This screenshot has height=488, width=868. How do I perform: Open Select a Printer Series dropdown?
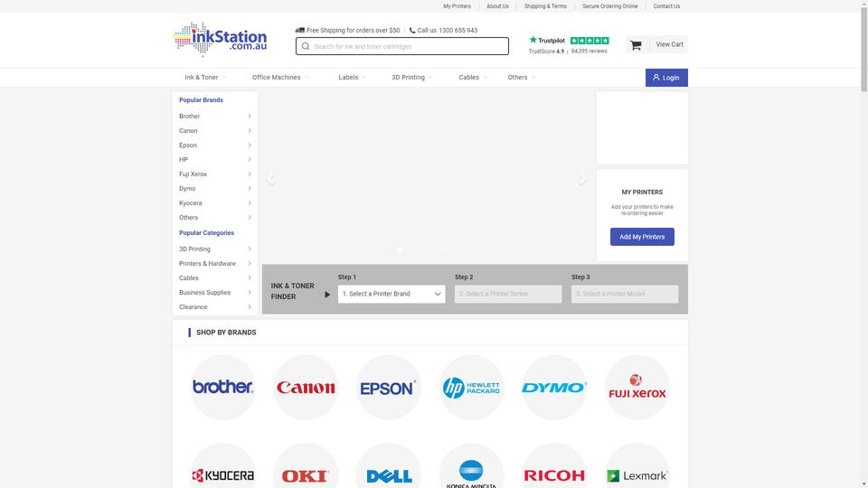coord(508,294)
